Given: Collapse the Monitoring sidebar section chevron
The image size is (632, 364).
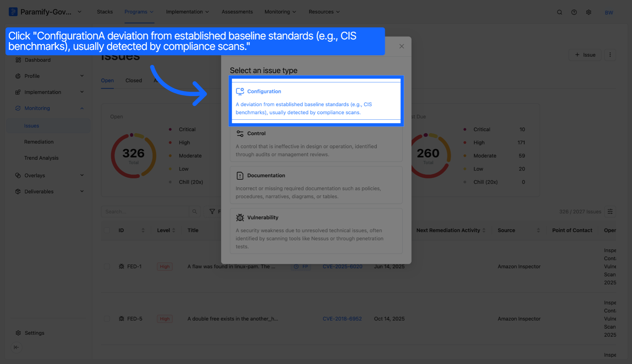Looking at the screenshot, I should 82,108.
